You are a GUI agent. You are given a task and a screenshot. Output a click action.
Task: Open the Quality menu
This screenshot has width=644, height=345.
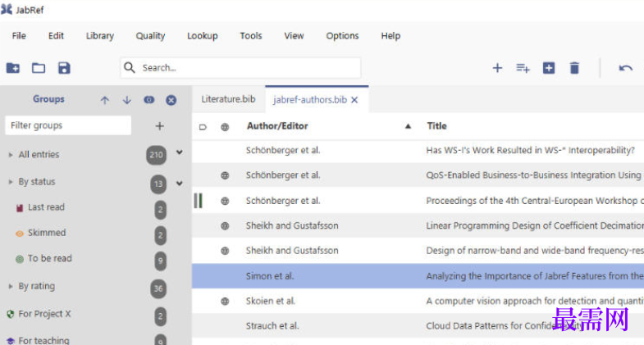[x=150, y=36]
